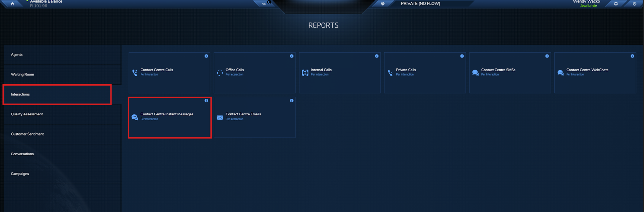
Task: Click the R 101.96 balance amount
Action: click(x=39, y=6)
